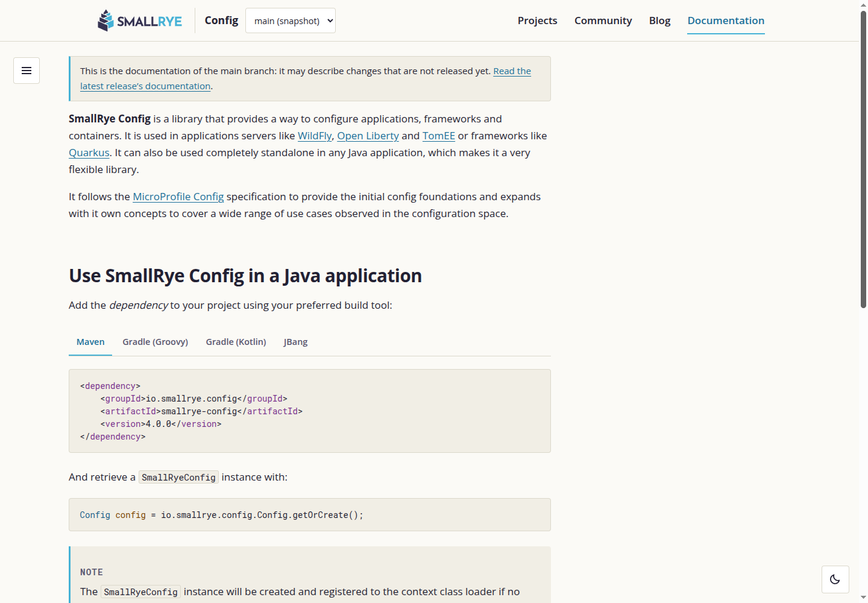Visit the Open Liberty link
The image size is (868, 603).
pyautogui.click(x=368, y=136)
